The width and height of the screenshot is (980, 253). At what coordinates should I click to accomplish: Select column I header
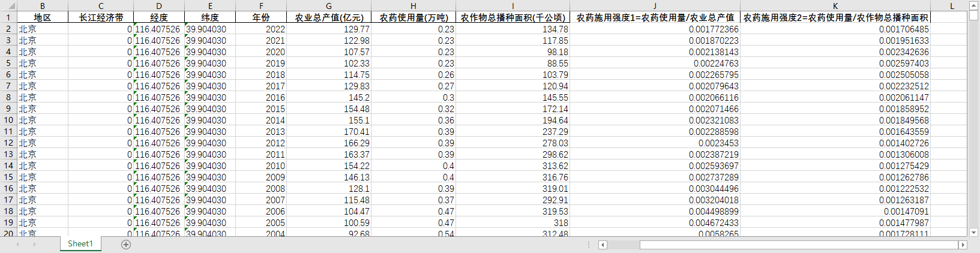(x=513, y=6)
